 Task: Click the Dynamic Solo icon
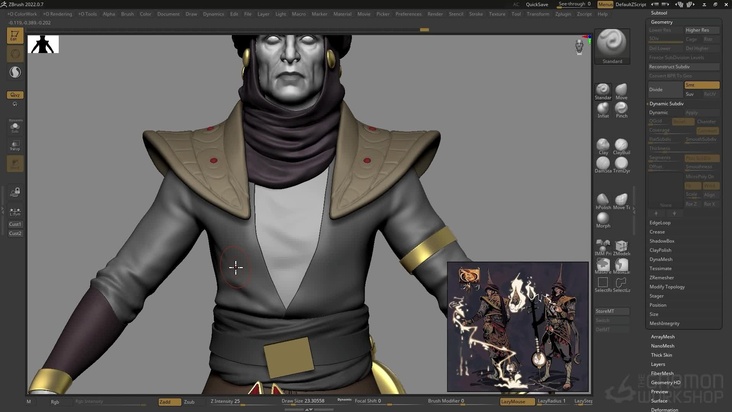(15, 127)
